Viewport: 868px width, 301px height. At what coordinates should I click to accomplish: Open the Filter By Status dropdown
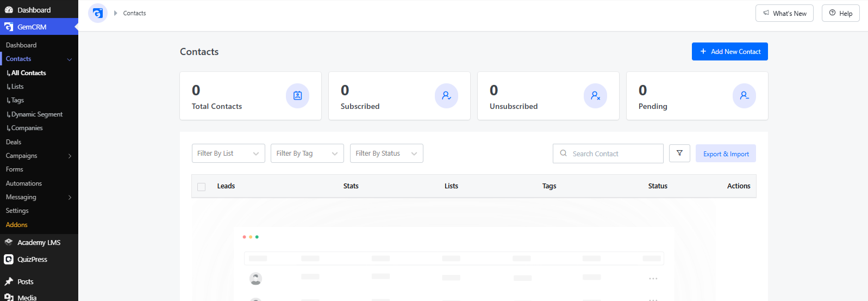click(386, 153)
